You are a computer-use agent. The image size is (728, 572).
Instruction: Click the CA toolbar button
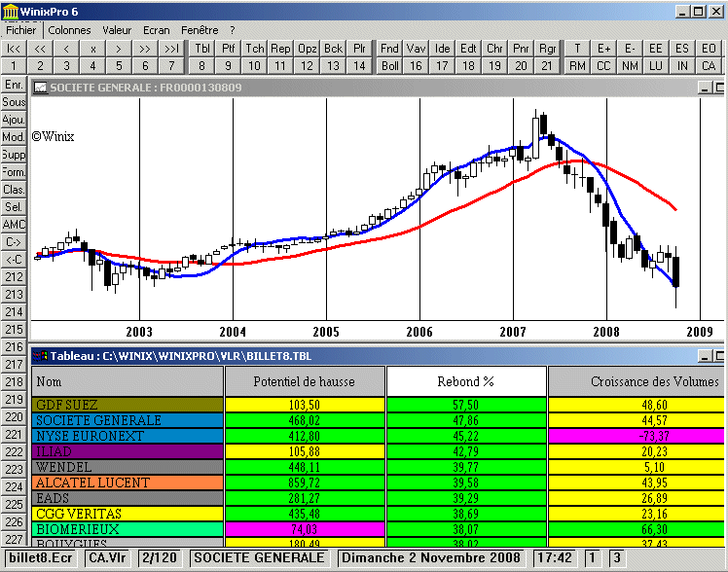point(709,66)
